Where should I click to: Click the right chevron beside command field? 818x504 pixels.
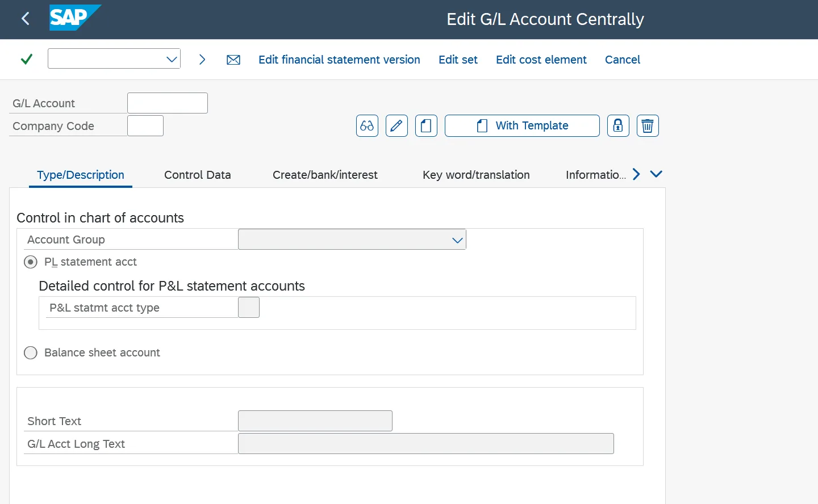point(202,59)
